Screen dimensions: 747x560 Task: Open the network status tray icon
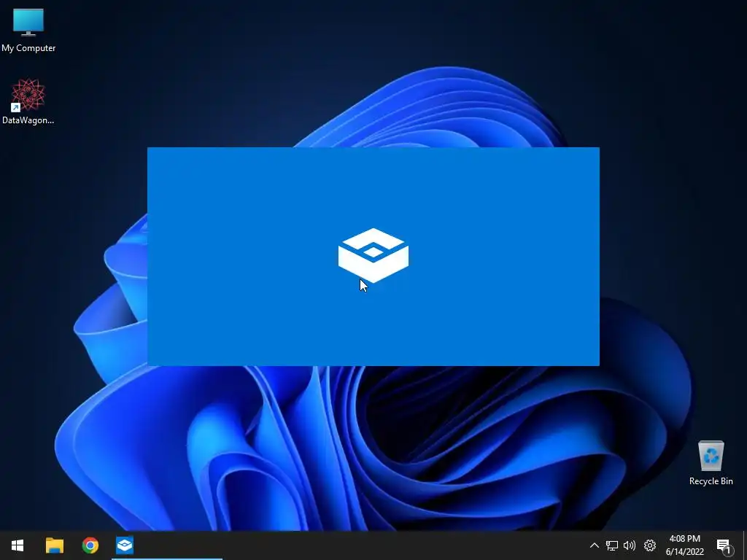coord(612,545)
